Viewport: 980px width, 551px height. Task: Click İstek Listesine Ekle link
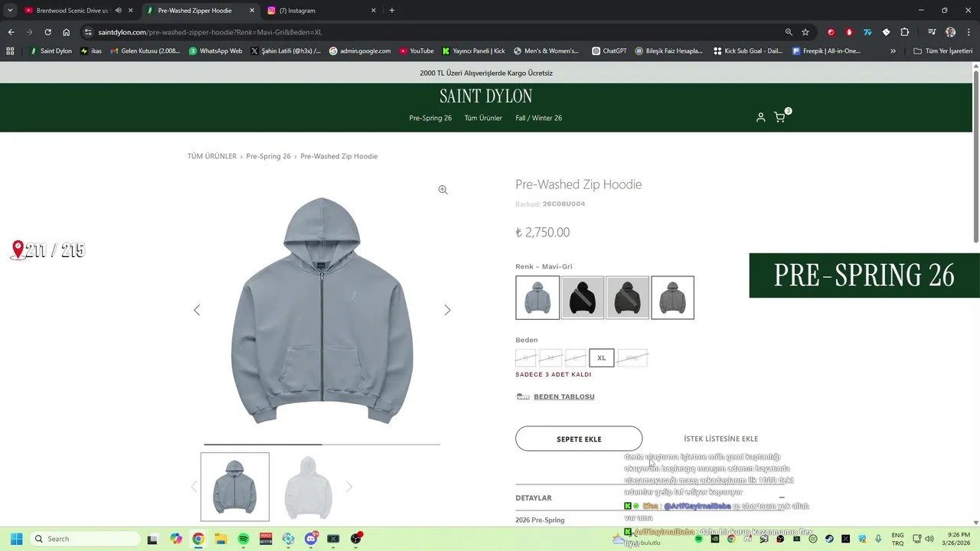(720, 439)
